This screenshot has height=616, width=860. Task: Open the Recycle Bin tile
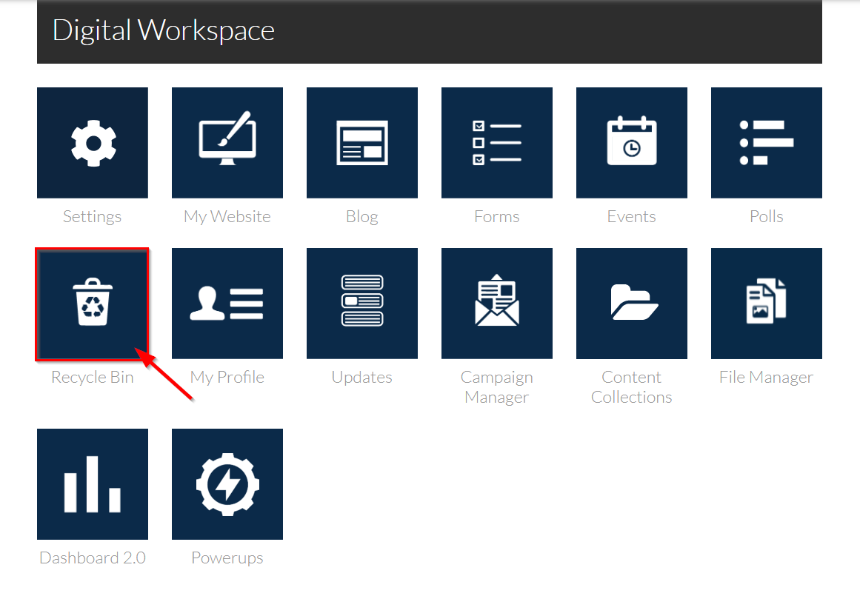coord(93,304)
